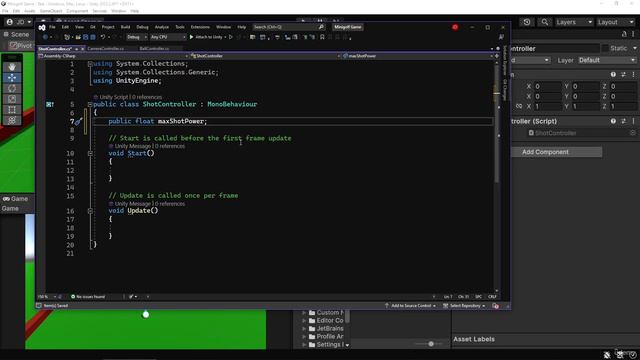Viewport: 640px width, 360px height.
Task: Click the bookmark icon in Visual Studio toolbar
Action: click(322, 37)
